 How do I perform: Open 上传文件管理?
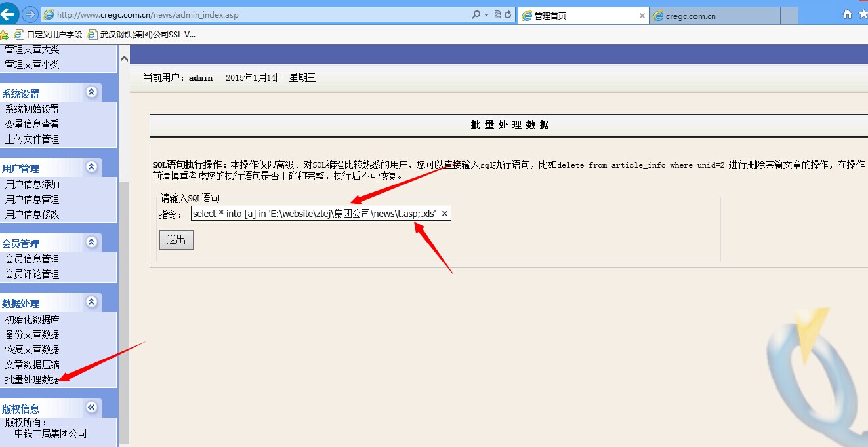[32, 139]
